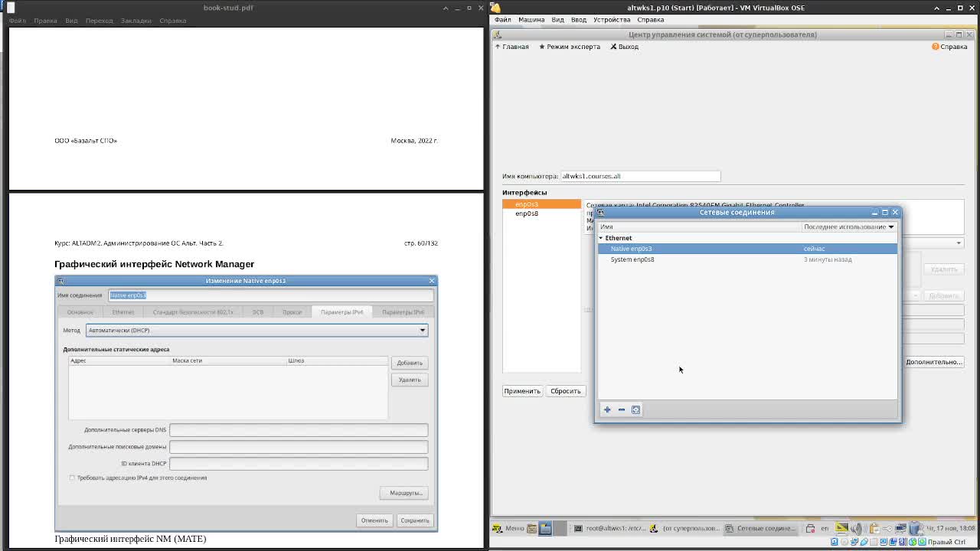Click VirtualBox optical disk status icon
980x551 pixels.
[845, 542]
